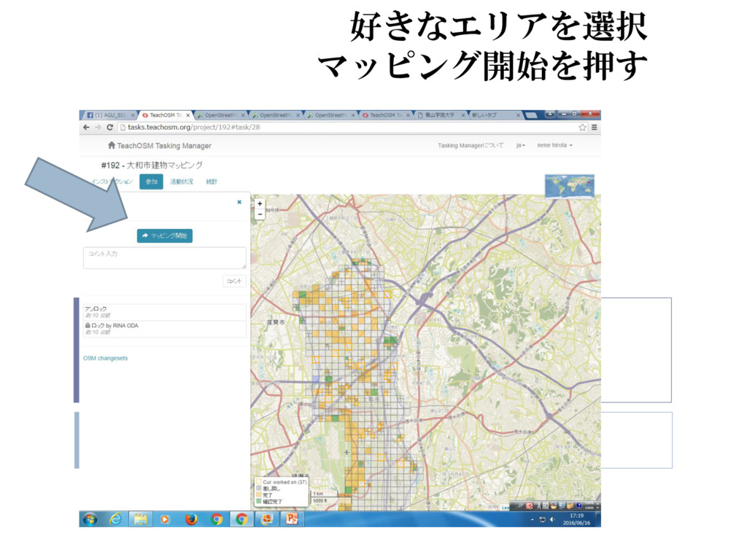
Task: Open Windows Explorer from the taskbar
Action: pyautogui.click(x=140, y=519)
